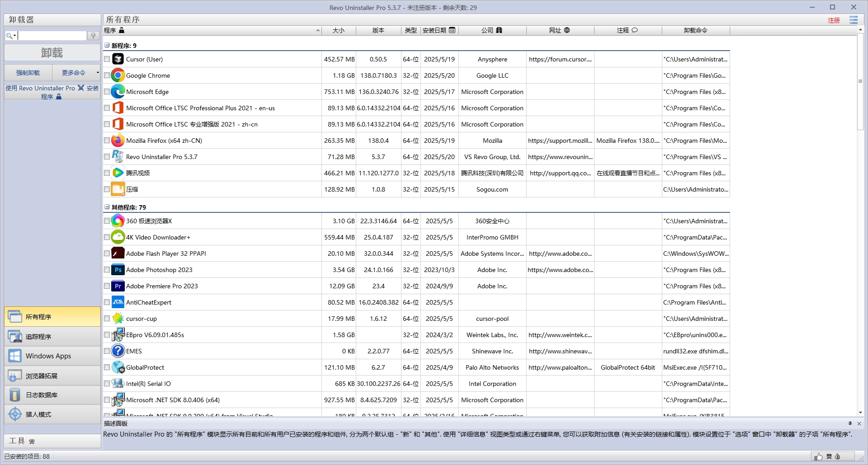This screenshot has height=465, width=868.
Task: Click the thumbs-up like icon
Action: point(818,456)
